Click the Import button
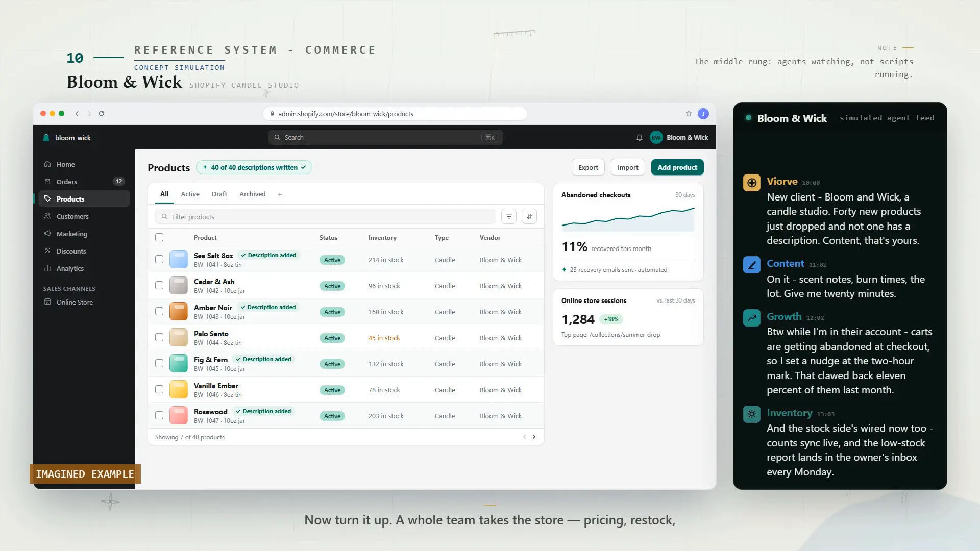Image resolution: width=980 pixels, height=551 pixels. [628, 167]
